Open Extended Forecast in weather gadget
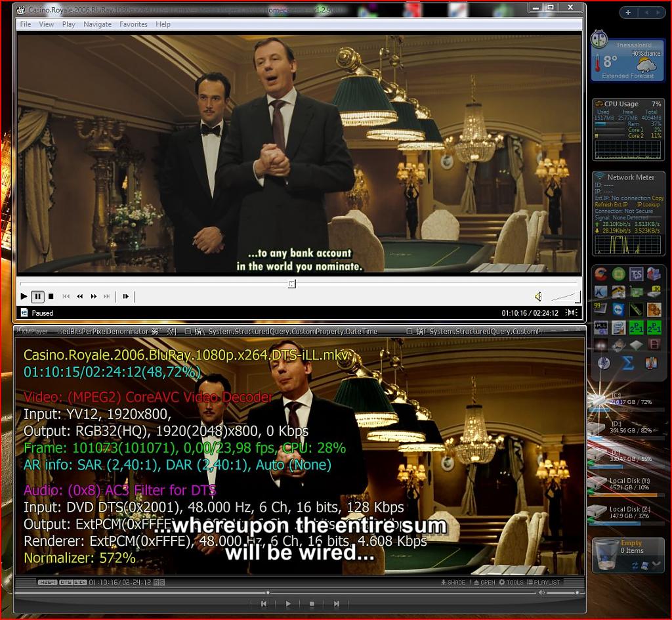The height and width of the screenshot is (620, 672). 627,76
